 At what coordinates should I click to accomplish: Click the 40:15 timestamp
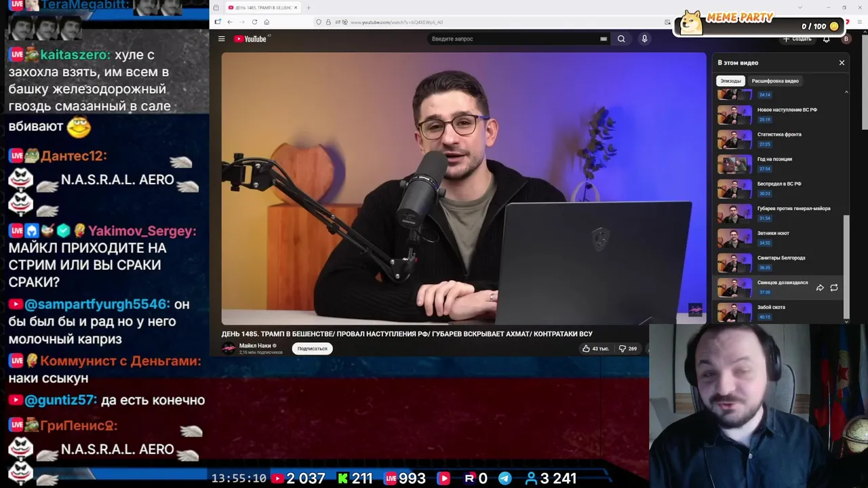pos(765,317)
